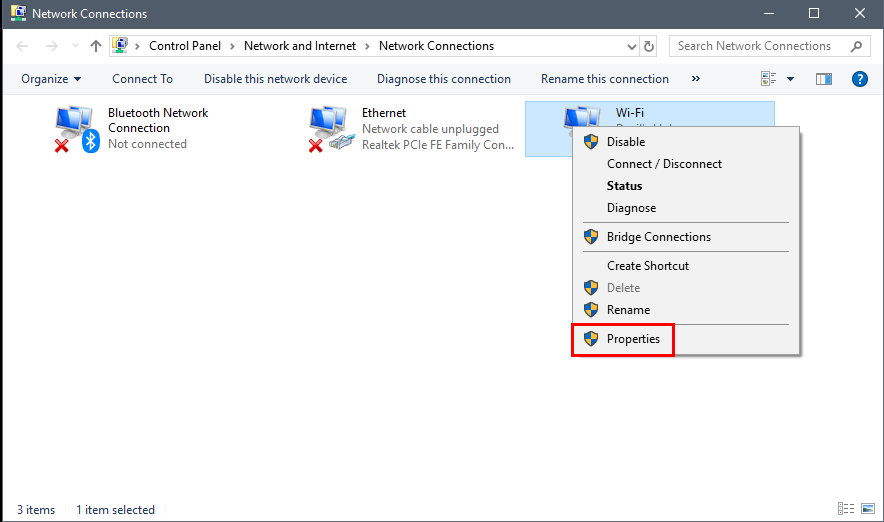Image resolution: width=884 pixels, height=522 pixels.
Task: Select the Bluetooth Network Connection icon
Action: [77, 129]
